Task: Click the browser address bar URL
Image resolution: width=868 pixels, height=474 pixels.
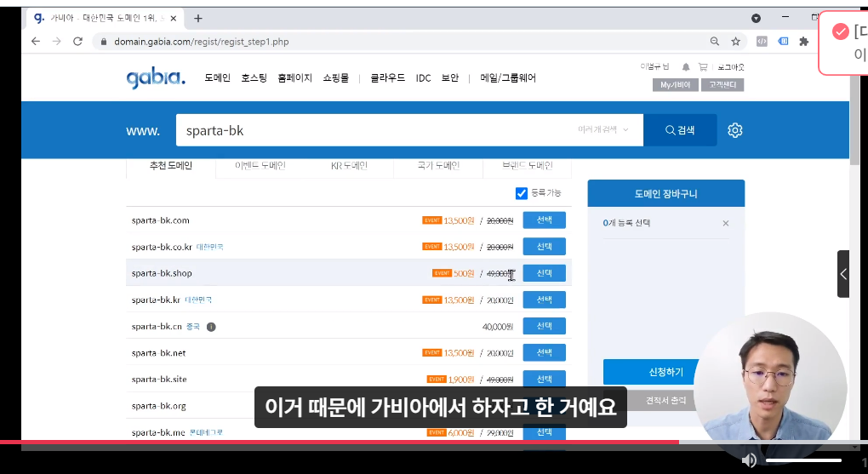Action: coord(202,42)
